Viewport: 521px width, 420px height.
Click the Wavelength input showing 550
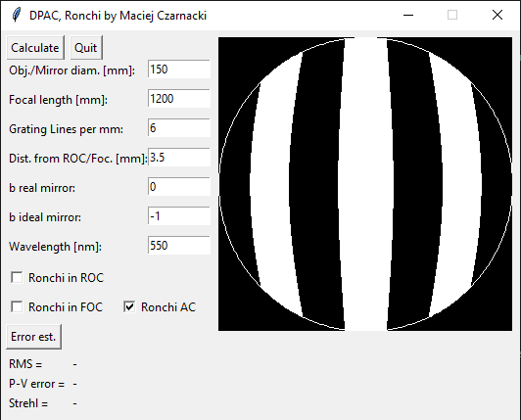pos(179,245)
